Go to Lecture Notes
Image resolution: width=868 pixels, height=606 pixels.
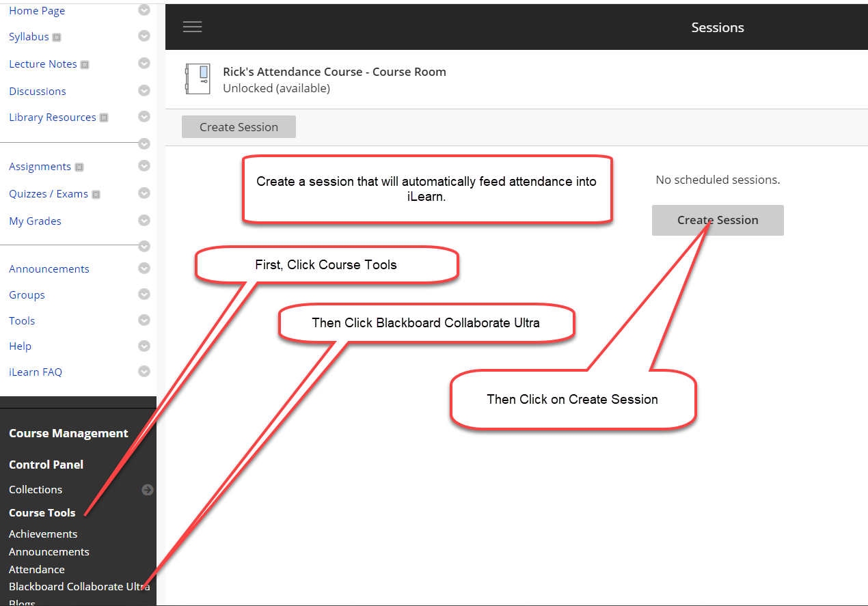pos(43,64)
